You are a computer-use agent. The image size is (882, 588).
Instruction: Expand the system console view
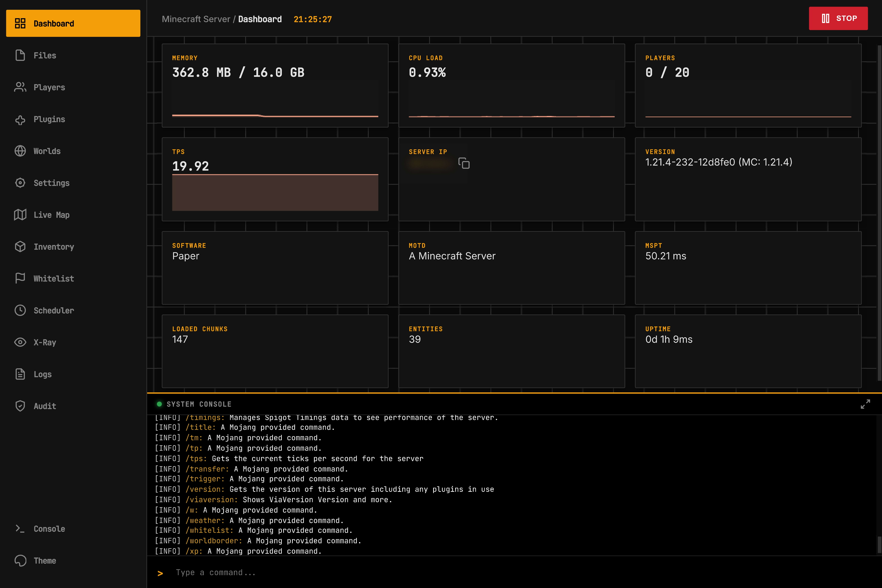coord(866,404)
